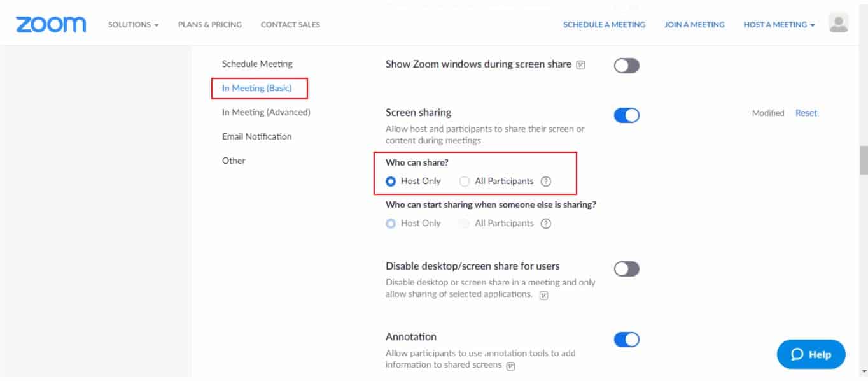The width and height of the screenshot is (868, 381).
Task: Open the Help chat bubble
Action: pos(811,354)
